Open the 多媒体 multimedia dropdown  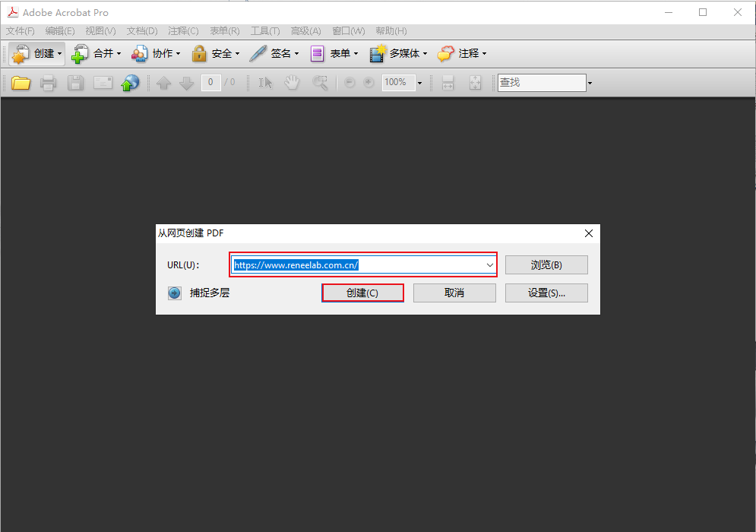(x=398, y=53)
